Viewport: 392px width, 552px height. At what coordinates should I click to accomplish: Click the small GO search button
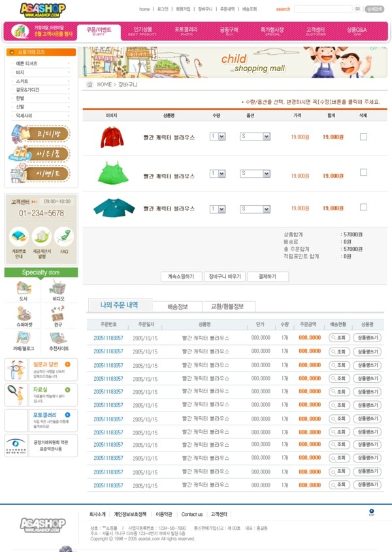pos(357,8)
